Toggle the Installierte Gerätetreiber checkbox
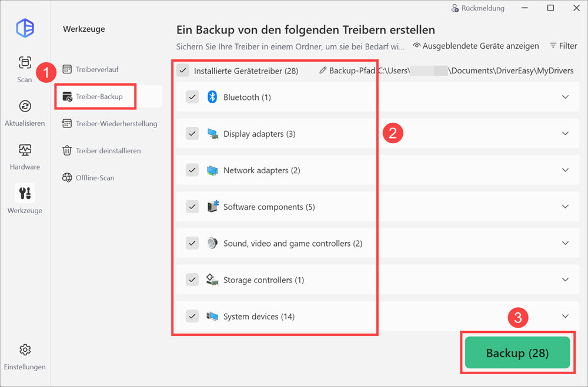The height and width of the screenshot is (387, 588). tap(183, 70)
